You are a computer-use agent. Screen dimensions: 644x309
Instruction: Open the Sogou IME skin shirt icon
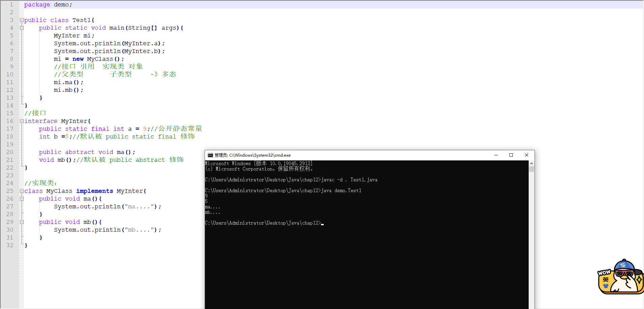(606, 286)
